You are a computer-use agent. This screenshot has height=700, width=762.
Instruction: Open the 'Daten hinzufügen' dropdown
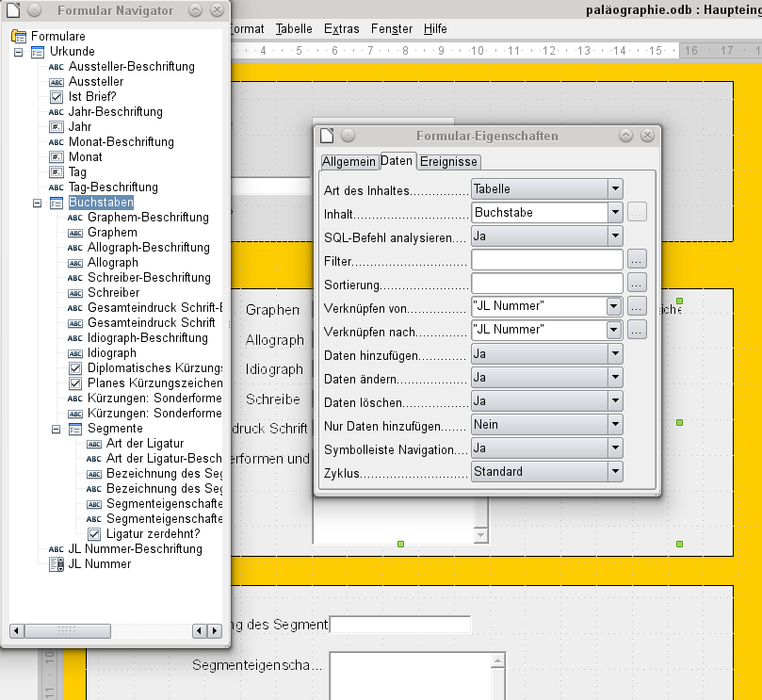click(615, 354)
